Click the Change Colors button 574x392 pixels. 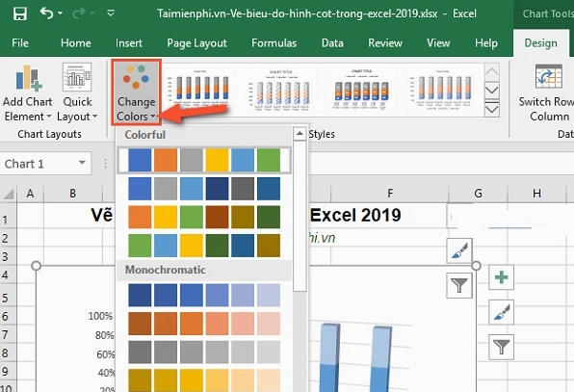[x=136, y=92]
